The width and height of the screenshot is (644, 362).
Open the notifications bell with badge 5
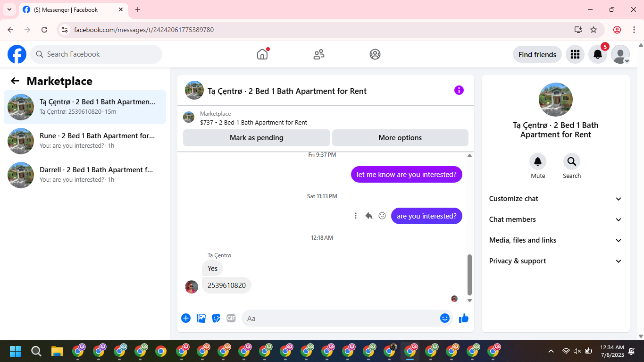[598, 54]
